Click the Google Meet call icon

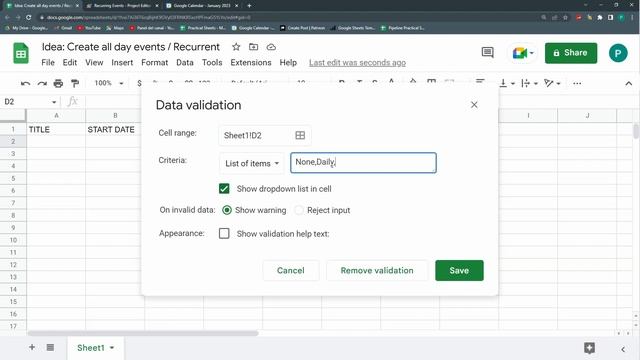(519, 53)
